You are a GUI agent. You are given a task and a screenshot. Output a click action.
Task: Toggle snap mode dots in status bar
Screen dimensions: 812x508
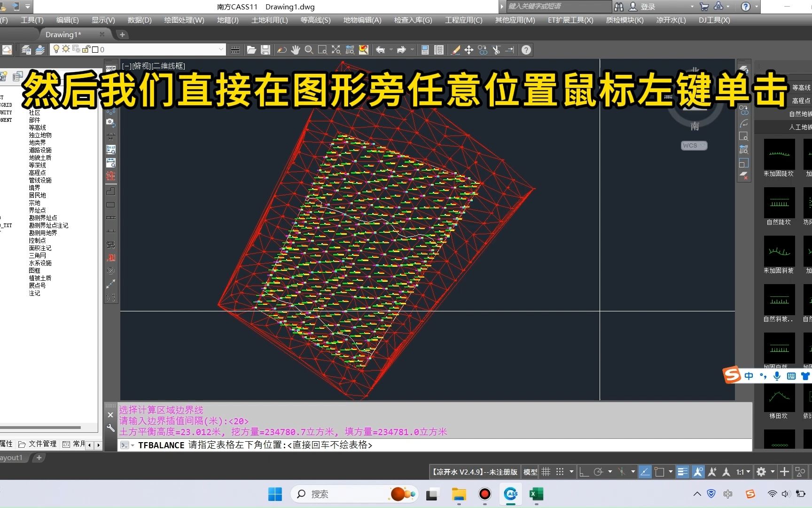[x=560, y=472]
